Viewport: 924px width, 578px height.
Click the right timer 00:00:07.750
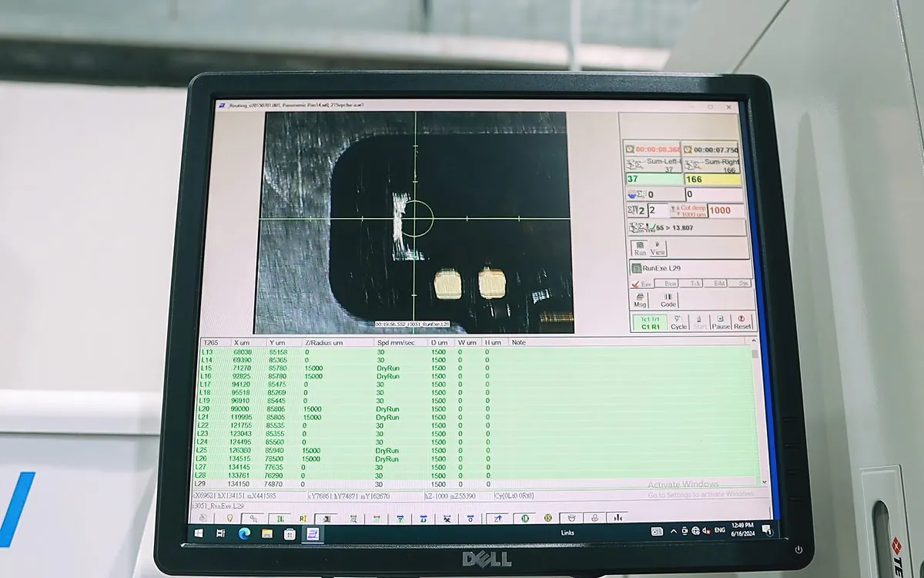[711, 150]
